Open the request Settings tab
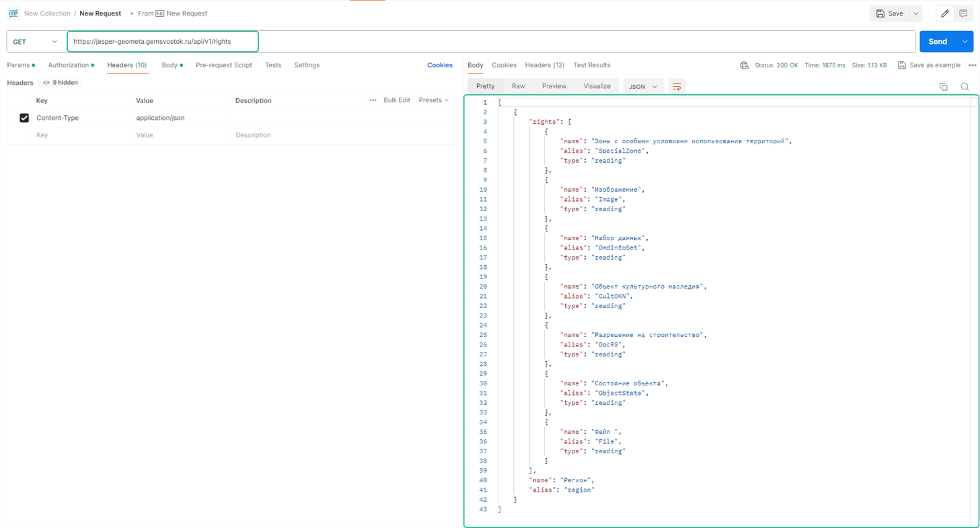The height and width of the screenshot is (528, 980). pyautogui.click(x=307, y=65)
